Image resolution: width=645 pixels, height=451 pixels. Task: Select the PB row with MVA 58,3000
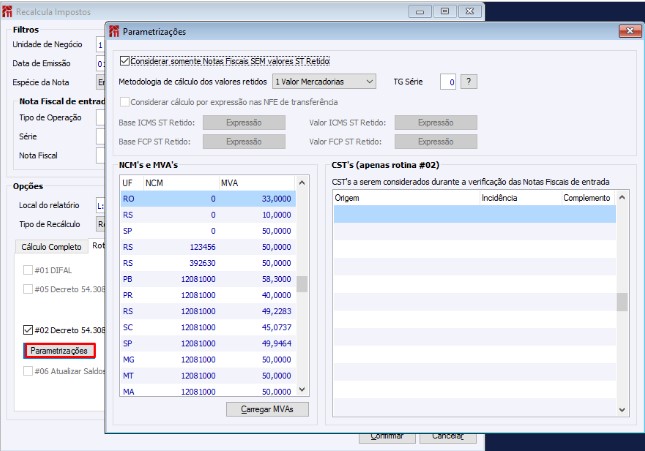[208, 279]
